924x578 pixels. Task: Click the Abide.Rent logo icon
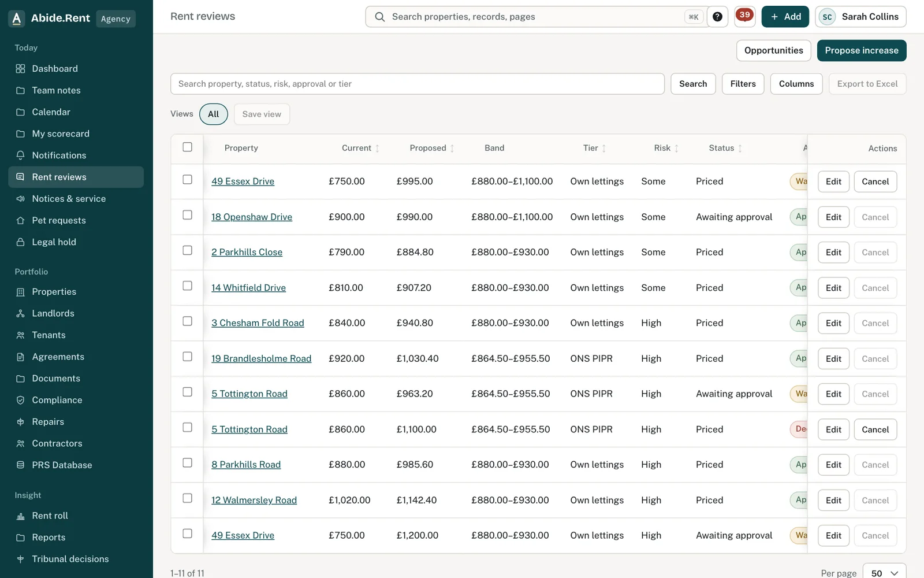(17, 18)
